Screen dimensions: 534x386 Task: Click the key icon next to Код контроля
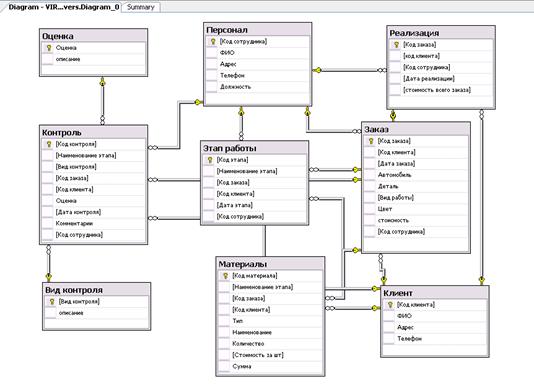click(x=49, y=144)
